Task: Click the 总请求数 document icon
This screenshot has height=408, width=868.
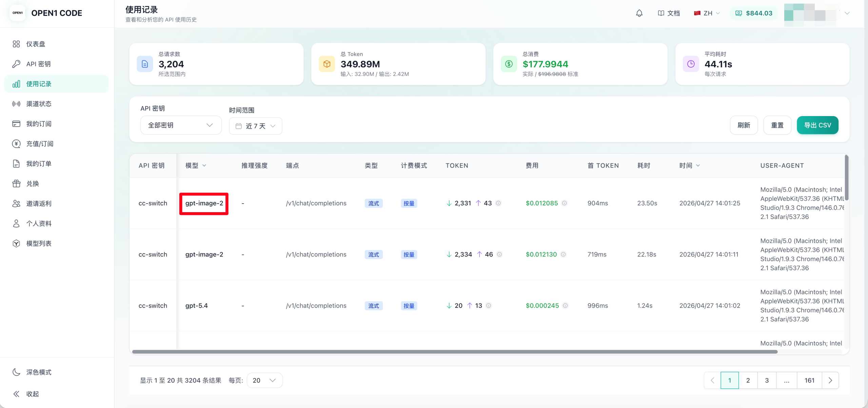Action: [x=145, y=64]
